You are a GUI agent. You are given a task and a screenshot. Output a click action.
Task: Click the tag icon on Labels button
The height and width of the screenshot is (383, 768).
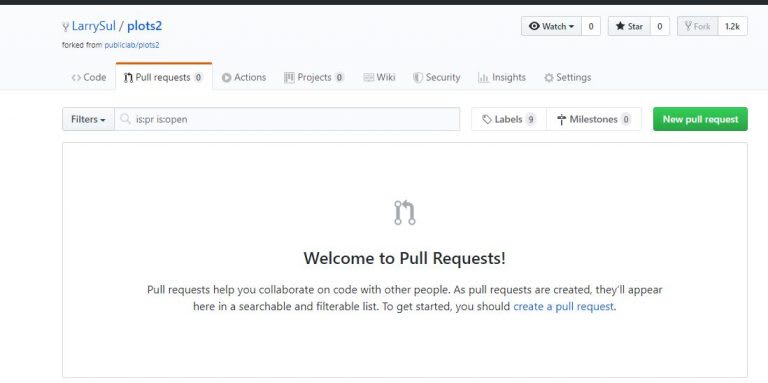(487, 119)
